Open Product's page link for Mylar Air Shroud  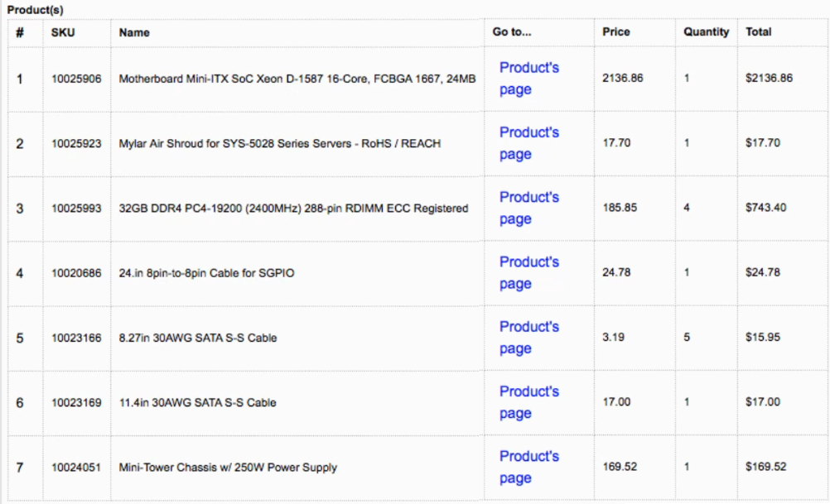[x=528, y=143]
